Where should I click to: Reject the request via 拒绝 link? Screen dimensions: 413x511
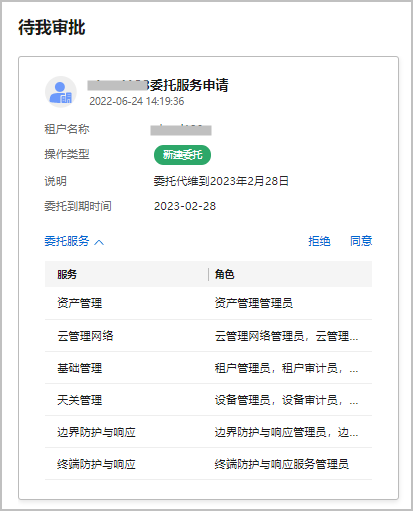coord(319,241)
